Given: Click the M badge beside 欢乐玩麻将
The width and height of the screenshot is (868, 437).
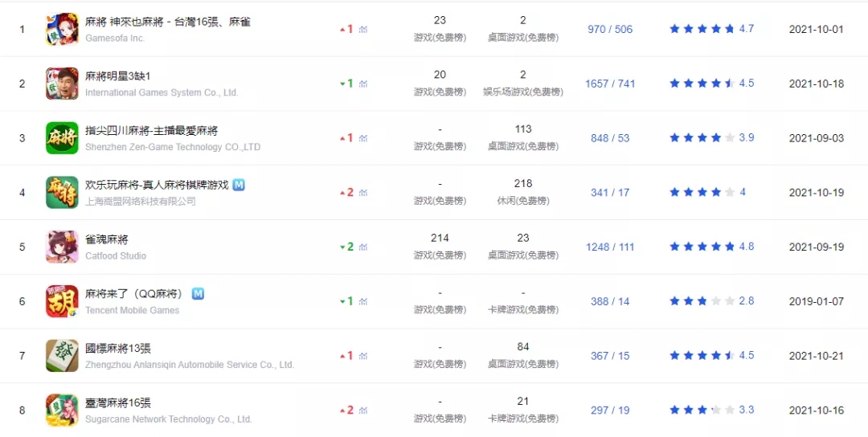Looking at the screenshot, I should tap(239, 185).
